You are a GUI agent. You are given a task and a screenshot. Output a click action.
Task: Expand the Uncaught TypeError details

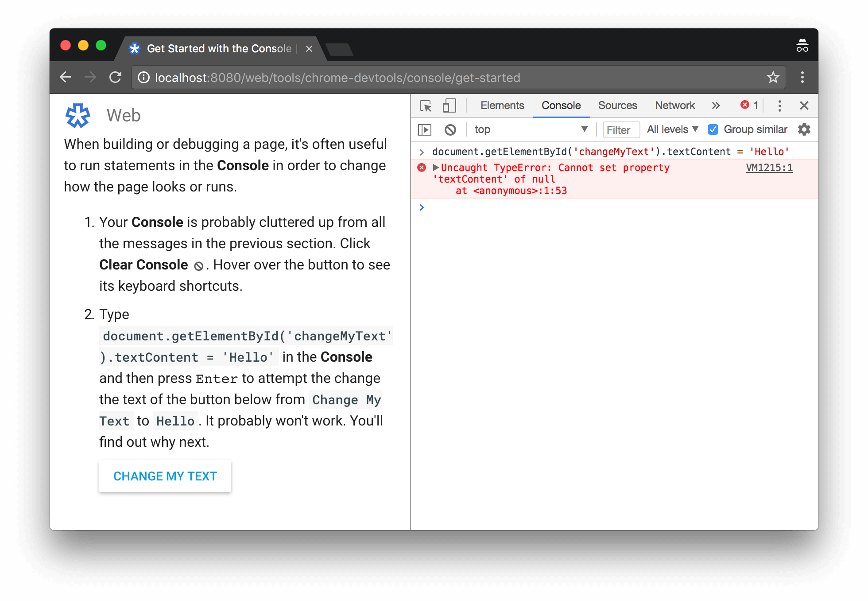point(436,168)
